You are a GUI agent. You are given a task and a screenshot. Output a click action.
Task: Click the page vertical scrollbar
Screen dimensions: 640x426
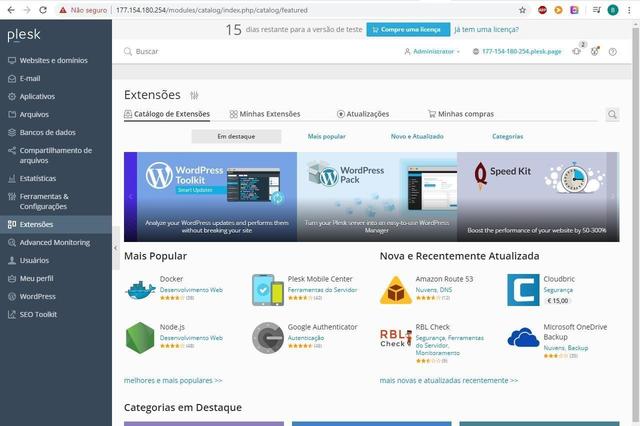click(x=636, y=224)
